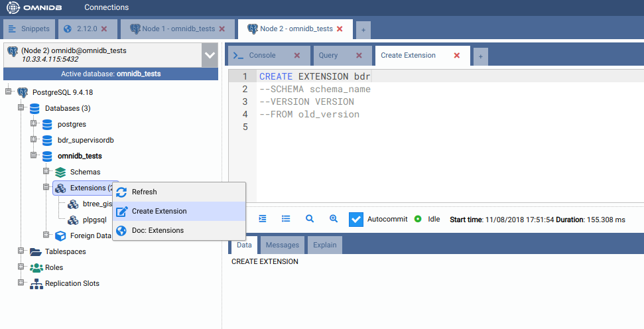Click line 5 in the SQL editor
This screenshot has height=329, width=644.
[398, 127]
